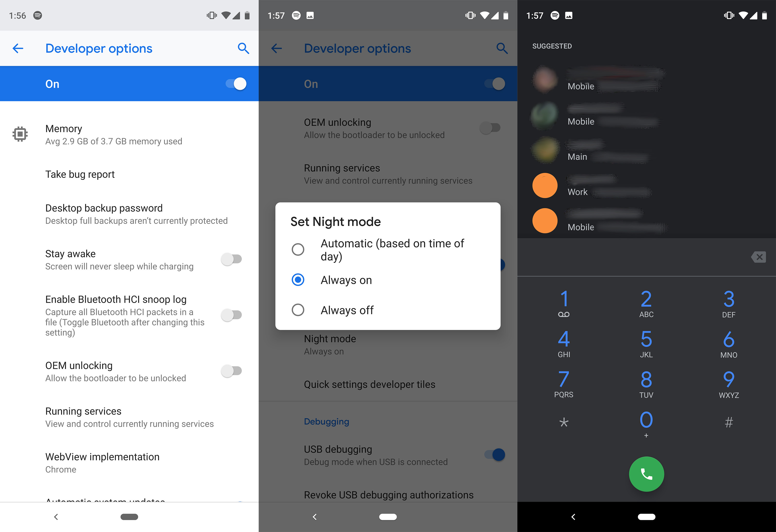This screenshot has height=532, width=776.
Task: Select Always on radio button
Action: click(298, 279)
